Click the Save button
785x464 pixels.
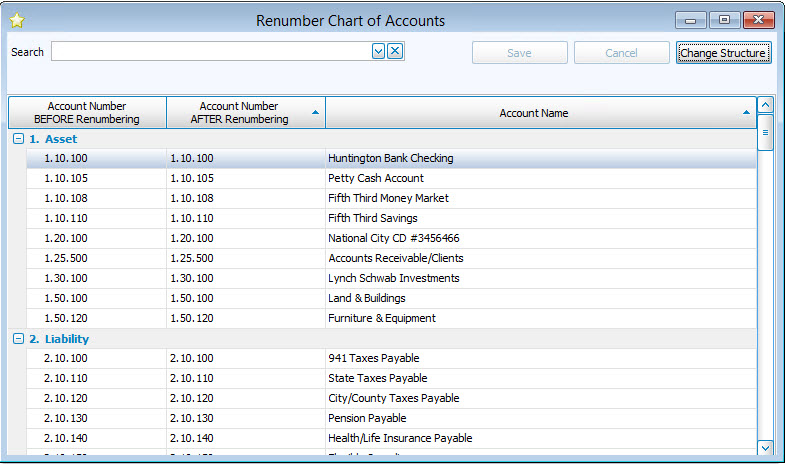(x=519, y=53)
